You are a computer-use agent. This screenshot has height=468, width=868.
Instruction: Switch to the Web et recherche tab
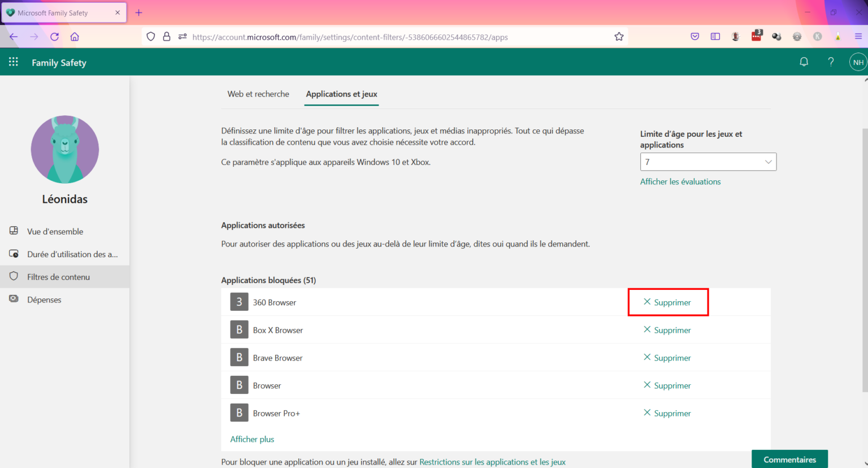[258, 94]
